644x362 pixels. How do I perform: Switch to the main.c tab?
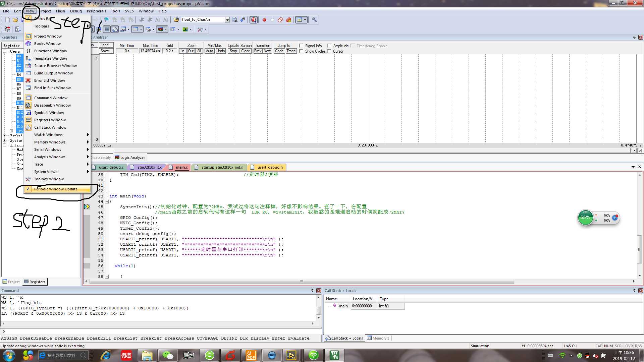(181, 167)
